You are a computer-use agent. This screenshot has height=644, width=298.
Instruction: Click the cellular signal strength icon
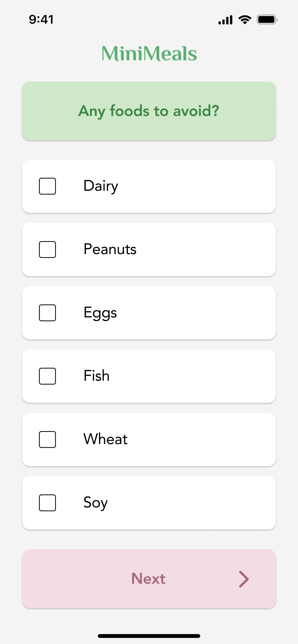(x=225, y=20)
